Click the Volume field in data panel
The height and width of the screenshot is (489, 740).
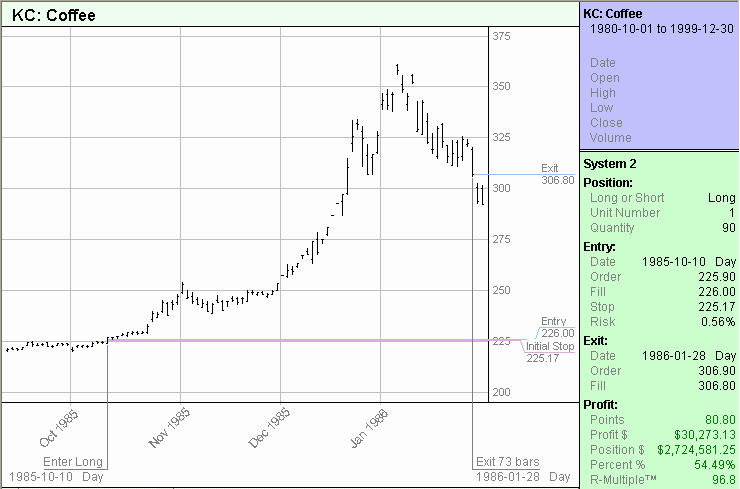(x=609, y=138)
